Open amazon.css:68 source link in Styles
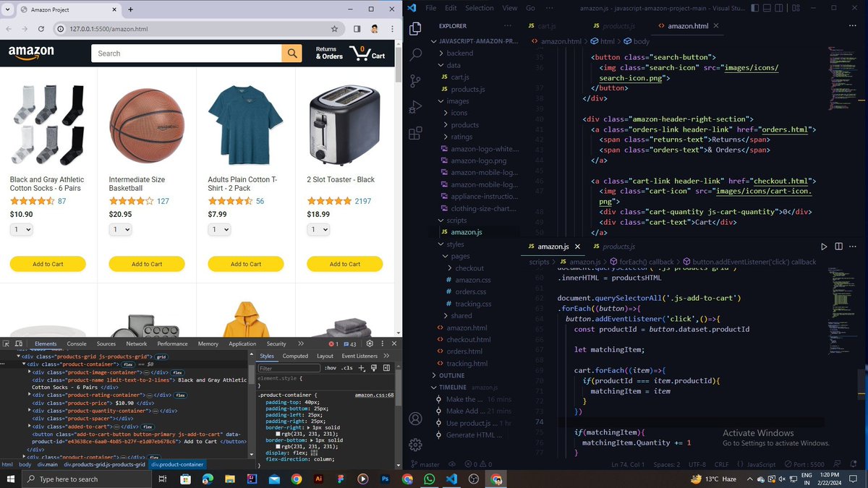Image resolution: width=868 pixels, height=488 pixels. [374, 395]
